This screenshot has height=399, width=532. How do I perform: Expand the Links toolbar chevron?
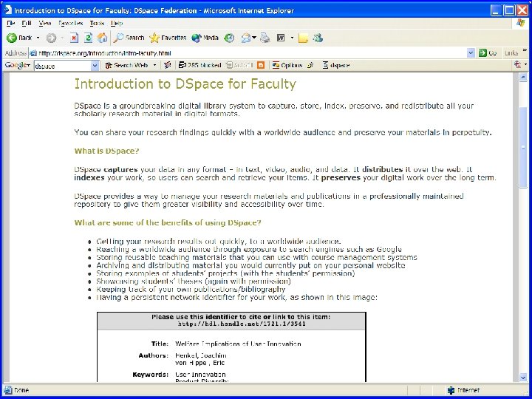525,51
